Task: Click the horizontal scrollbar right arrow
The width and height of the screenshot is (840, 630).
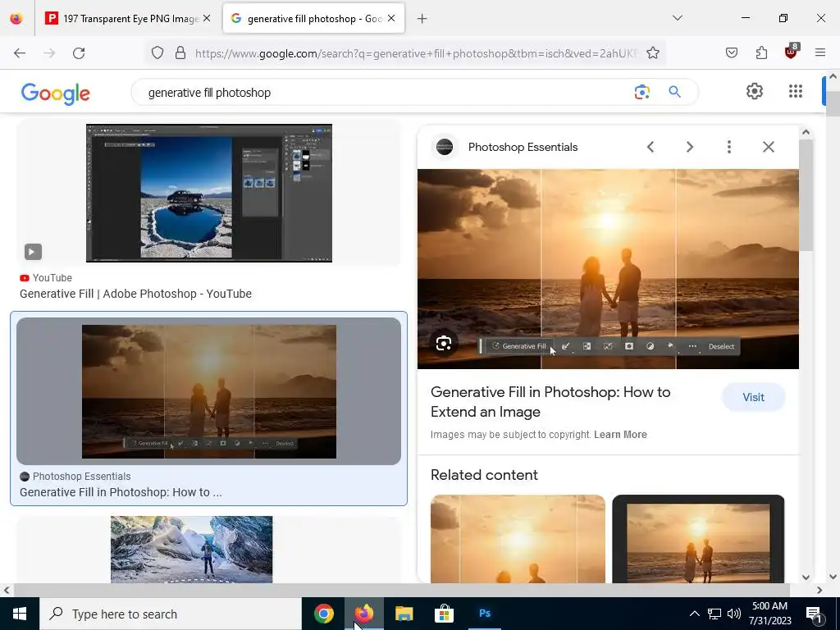Action: (819, 591)
